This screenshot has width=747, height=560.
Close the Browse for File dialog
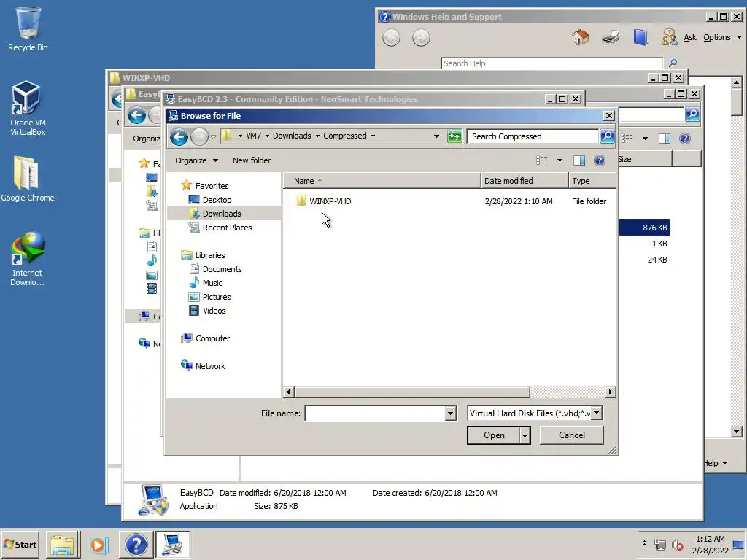[608, 116]
